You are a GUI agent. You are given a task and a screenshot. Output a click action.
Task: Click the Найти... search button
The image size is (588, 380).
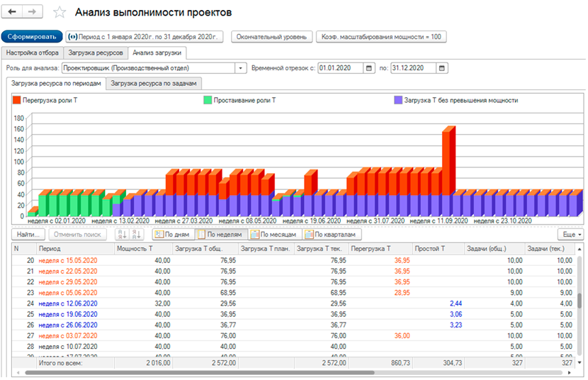(28, 235)
